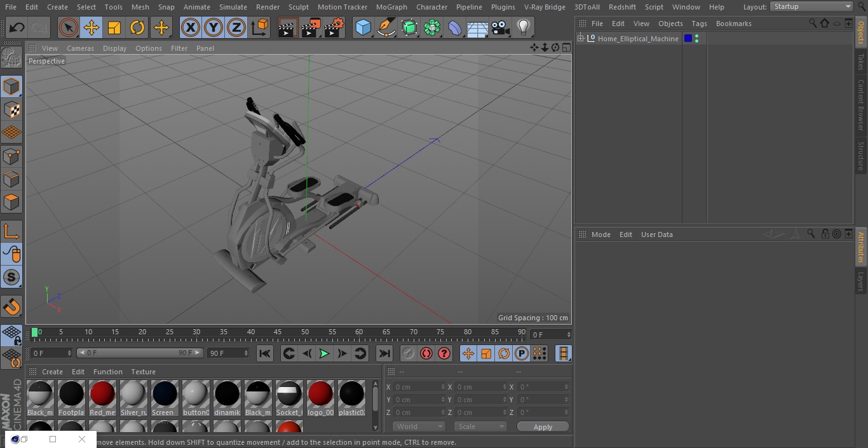Toggle the parameter P keyframe icon
The height and width of the screenshot is (448, 868).
[522, 353]
